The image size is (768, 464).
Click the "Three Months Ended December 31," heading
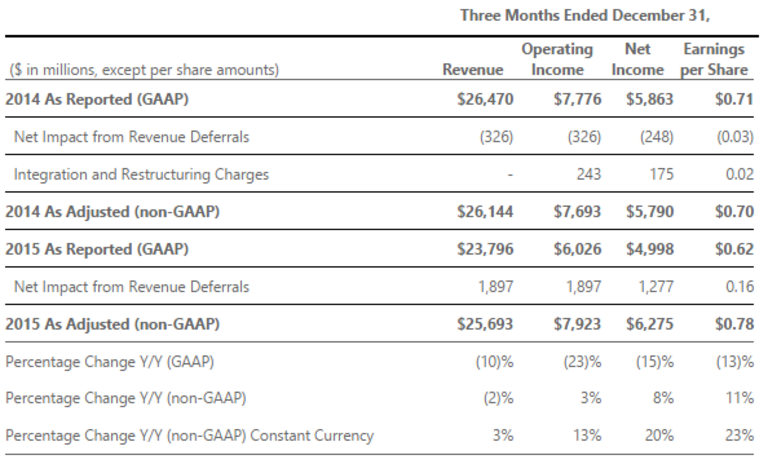(x=584, y=15)
